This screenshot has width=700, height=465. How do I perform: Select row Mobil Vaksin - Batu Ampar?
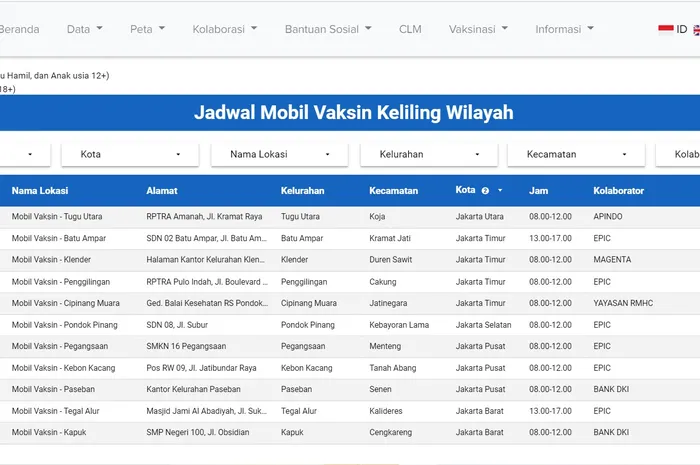pos(350,238)
